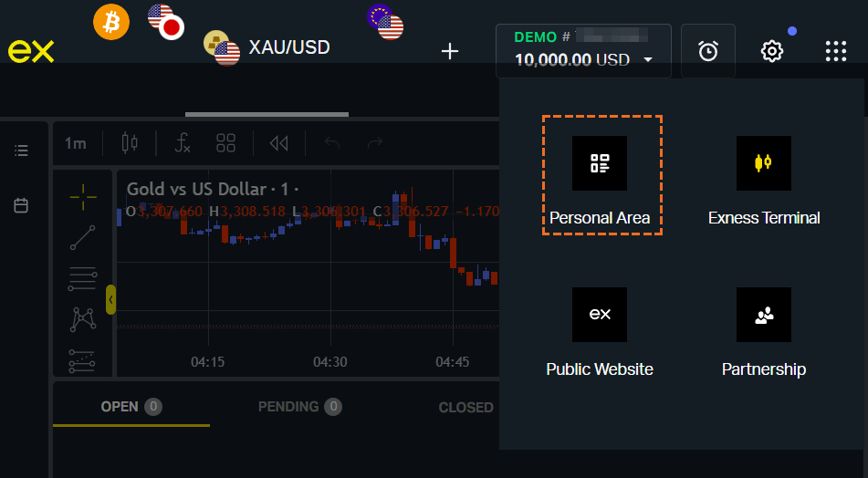Select the Bitcoin instrument tab
Viewport: 868px width, 478px height.
click(111, 22)
